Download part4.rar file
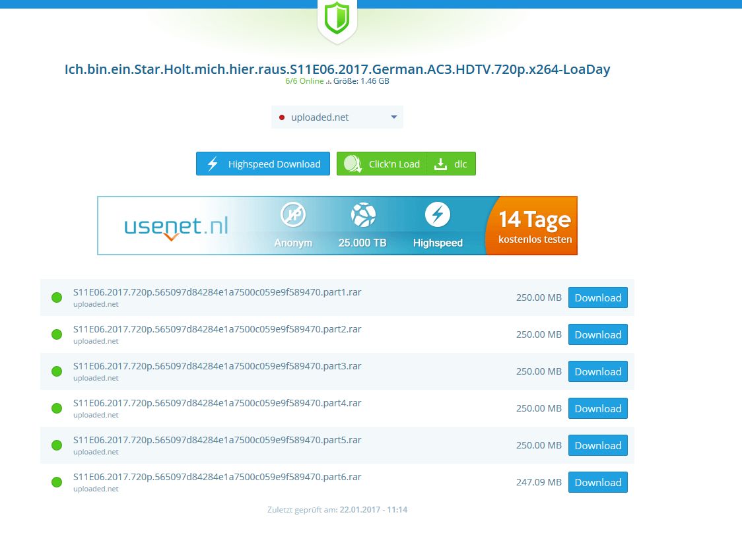The width and height of the screenshot is (742, 560). pos(597,408)
